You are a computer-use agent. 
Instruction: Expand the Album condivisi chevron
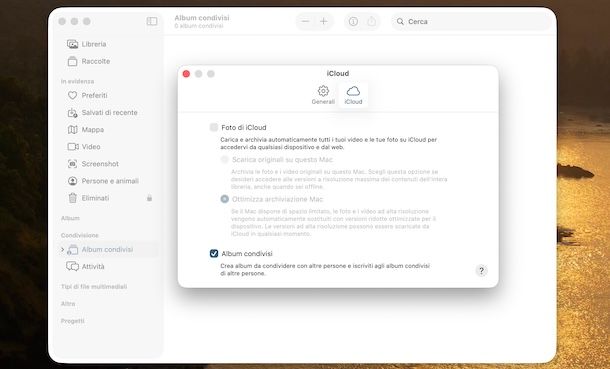[62, 249]
